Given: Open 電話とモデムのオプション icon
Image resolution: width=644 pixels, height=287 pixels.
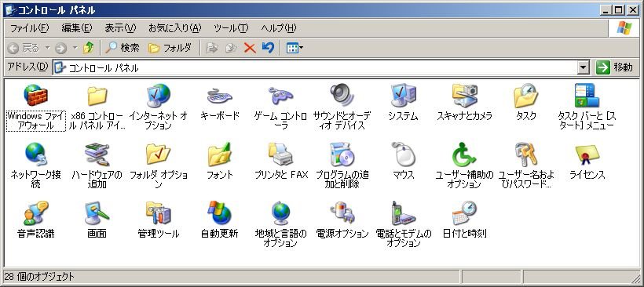Looking at the screenshot, I should coord(403,213).
